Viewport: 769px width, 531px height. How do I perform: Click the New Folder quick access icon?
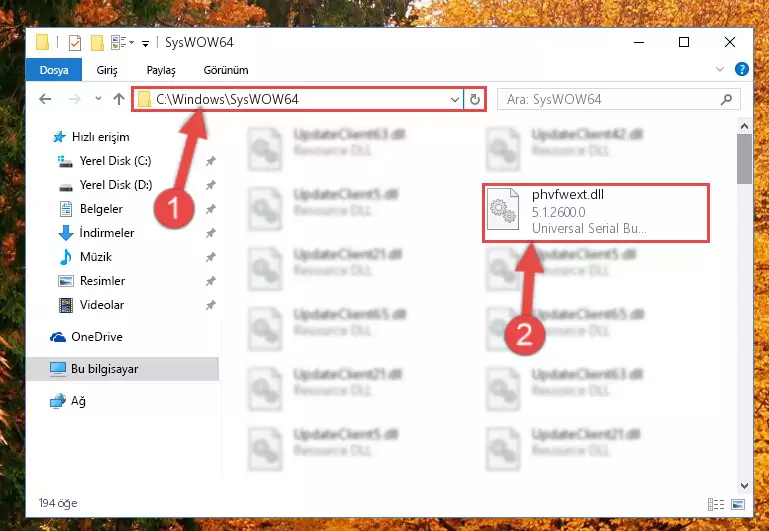coord(97,43)
